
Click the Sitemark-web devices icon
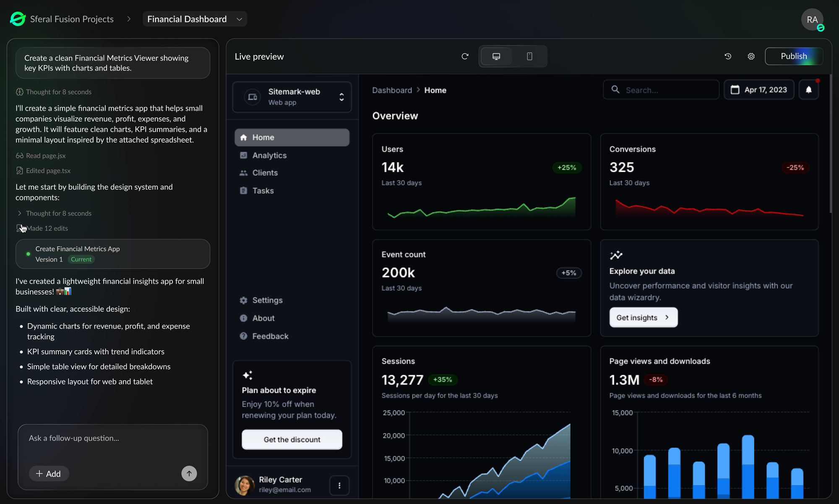point(253,97)
